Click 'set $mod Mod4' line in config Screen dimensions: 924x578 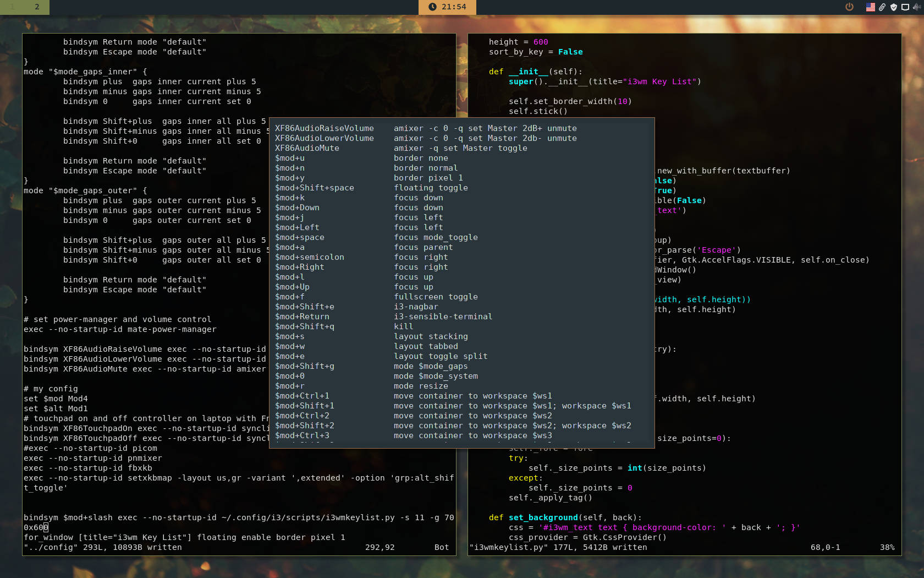point(56,399)
